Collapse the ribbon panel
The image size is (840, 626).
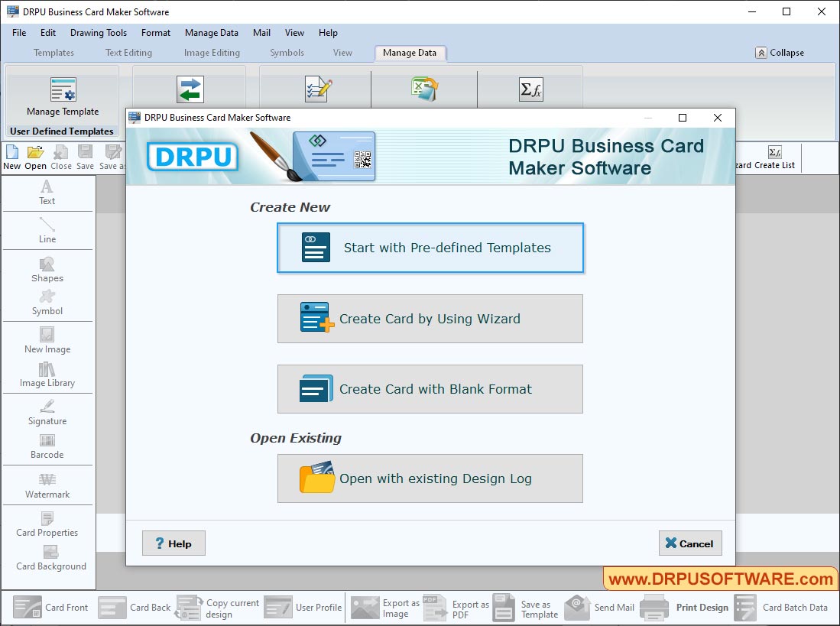click(x=780, y=53)
